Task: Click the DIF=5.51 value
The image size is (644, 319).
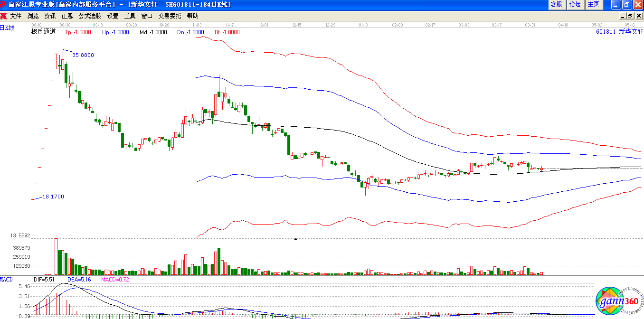Action: coord(44,280)
